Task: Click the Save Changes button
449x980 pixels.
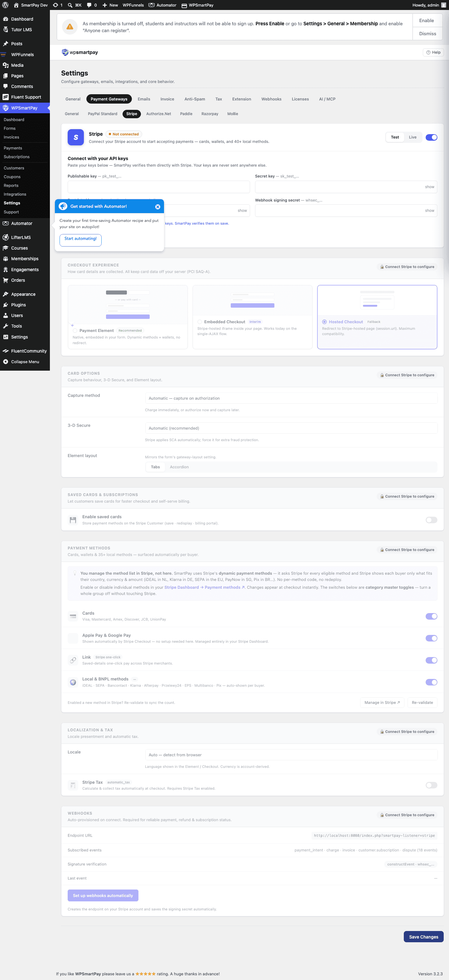Action: click(423, 937)
